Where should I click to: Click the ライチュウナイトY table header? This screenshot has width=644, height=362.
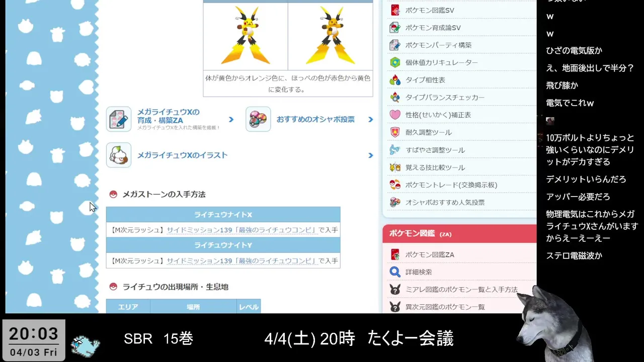pos(223,245)
